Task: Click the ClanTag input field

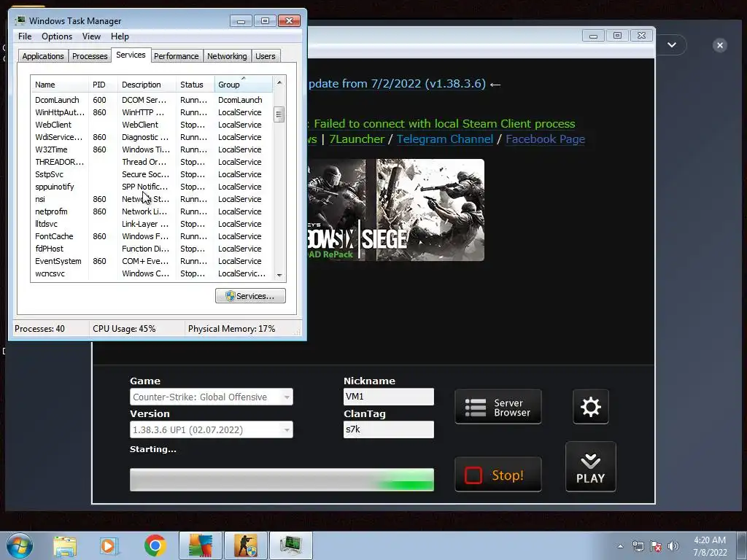Action: (388, 429)
